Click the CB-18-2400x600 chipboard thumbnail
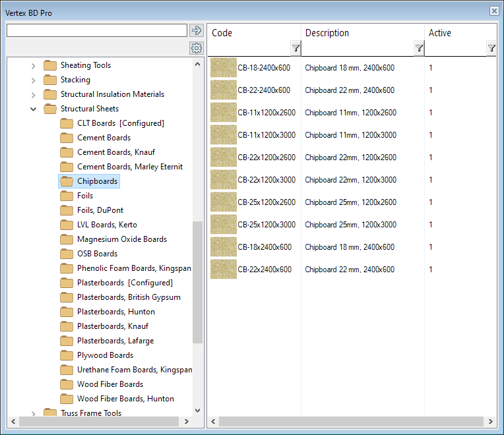Viewport: 504px width, 435px height. pos(223,68)
